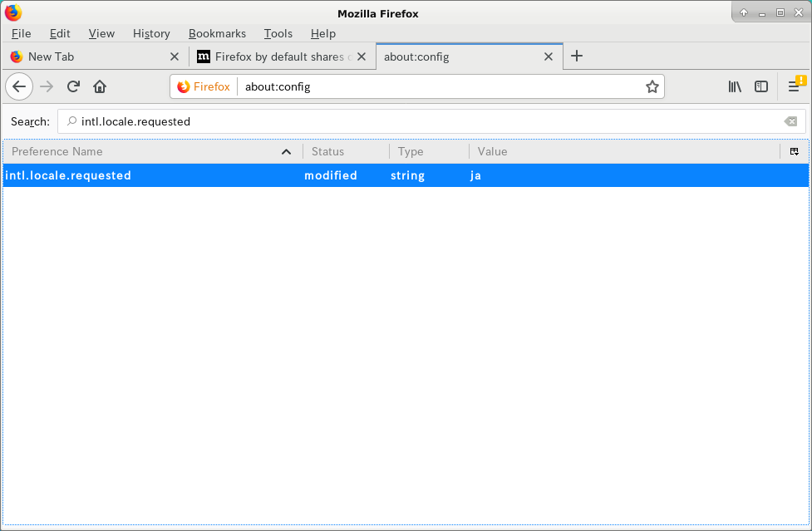Click the preference search input field
This screenshot has height=531, width=812.
(431, 121)
